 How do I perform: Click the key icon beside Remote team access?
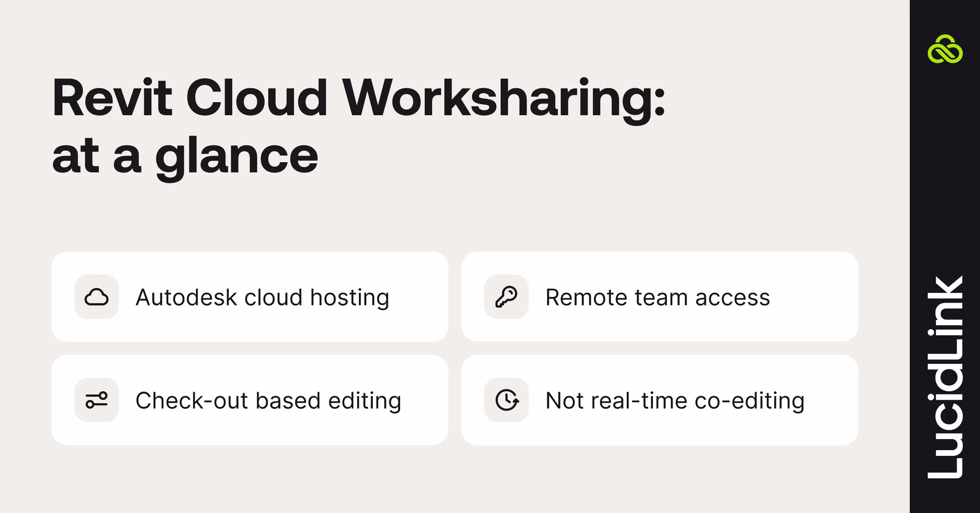506,297
